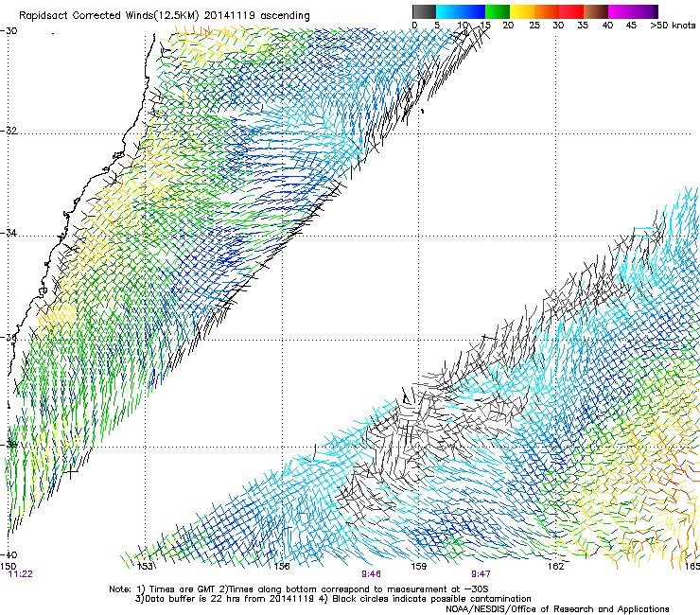Click the '159' longitude axis label
This screenshot has width=700, height=615.
pos(418,566)
